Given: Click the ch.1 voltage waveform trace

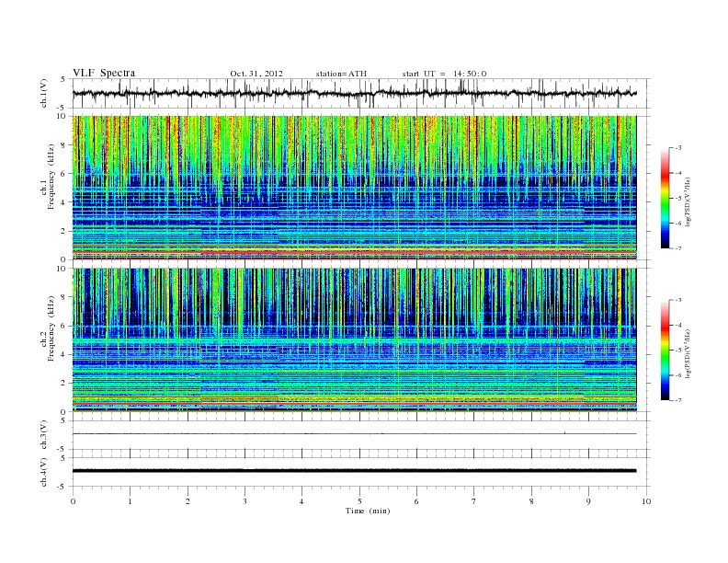Looking at the screenshot, I should coord(354,93).
